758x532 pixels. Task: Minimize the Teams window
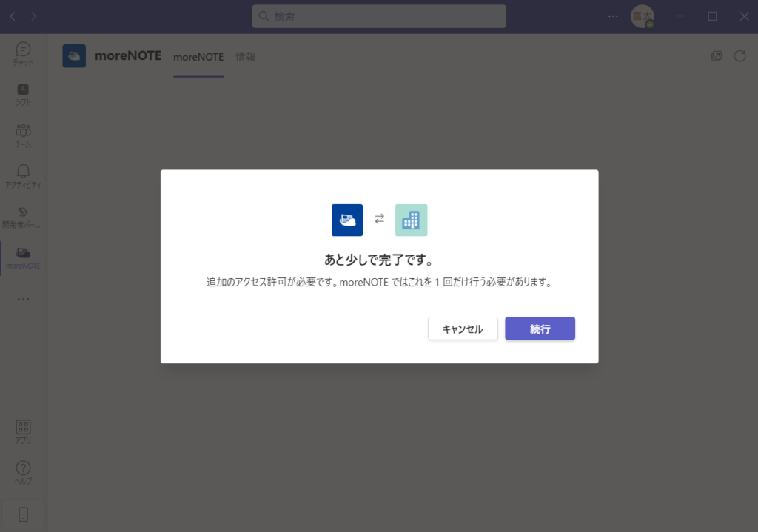680,16
